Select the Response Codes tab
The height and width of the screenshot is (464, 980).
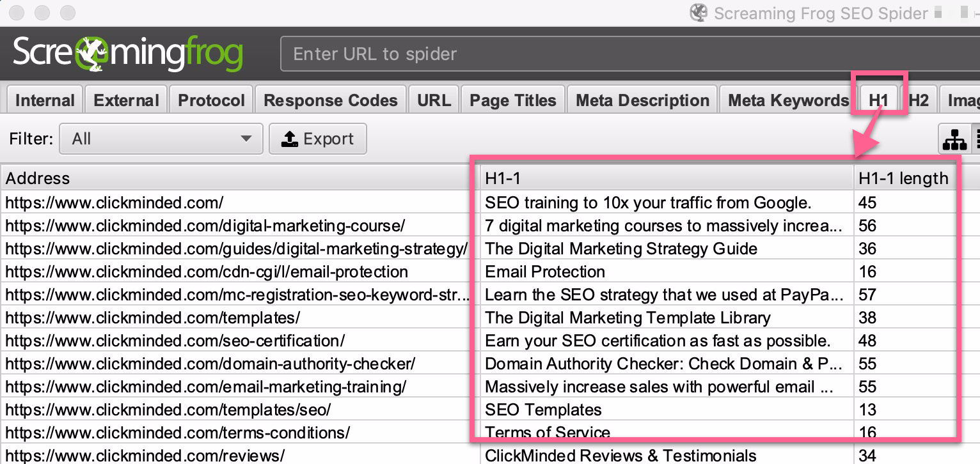point(331,100)
